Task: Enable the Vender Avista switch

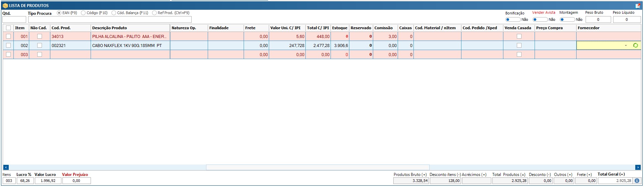Action: click(540, 19)
